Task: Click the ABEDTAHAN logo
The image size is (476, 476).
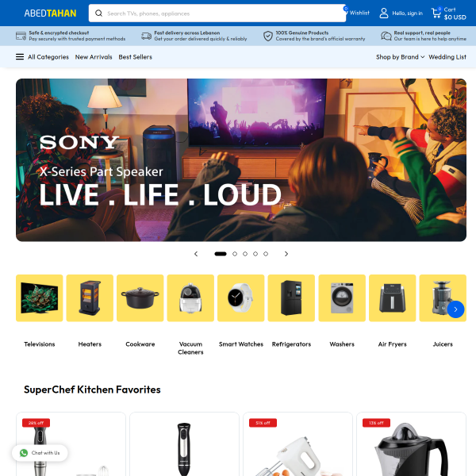Action: [x=50, y=13]
